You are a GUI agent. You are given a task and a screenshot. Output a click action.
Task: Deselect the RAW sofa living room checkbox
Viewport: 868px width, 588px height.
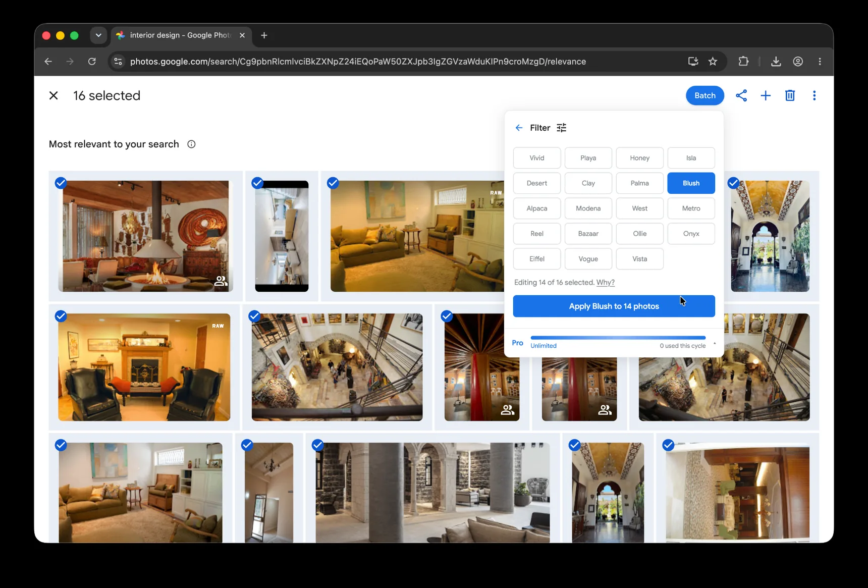333,183
